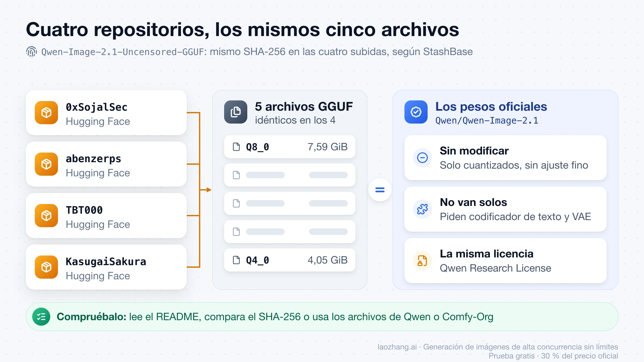
Task: Click the Q4_0 file name
Action: (258, 260)
